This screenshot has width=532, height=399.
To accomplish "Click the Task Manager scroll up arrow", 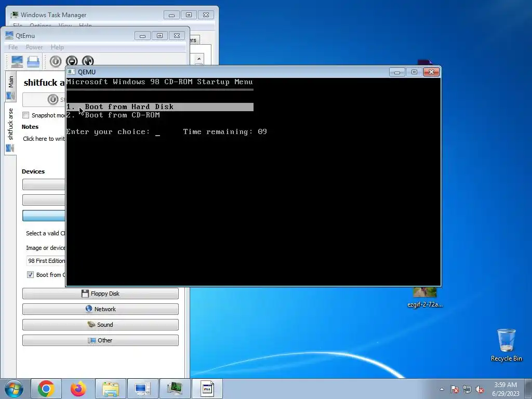I will [x=199, y=59].
